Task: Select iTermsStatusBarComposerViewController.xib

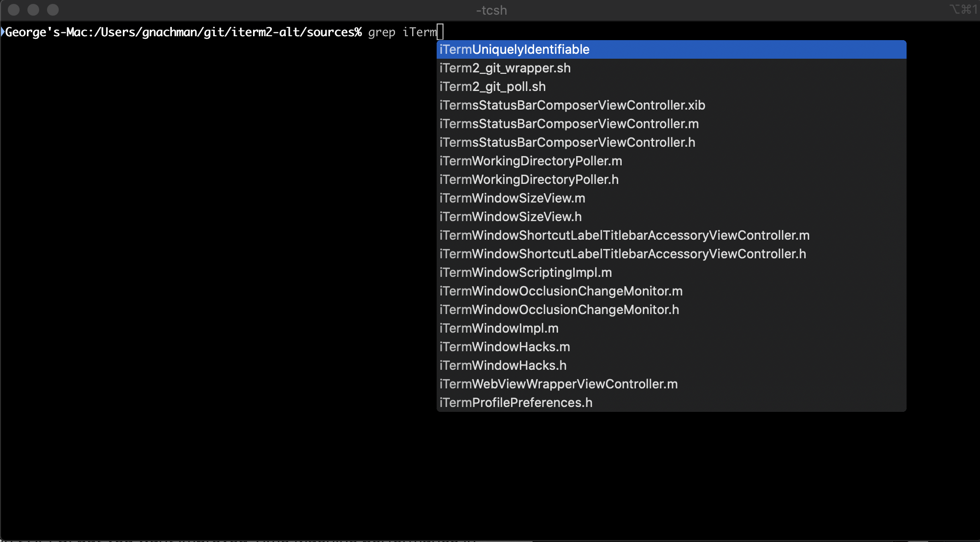Action: (x=572, y=105)
